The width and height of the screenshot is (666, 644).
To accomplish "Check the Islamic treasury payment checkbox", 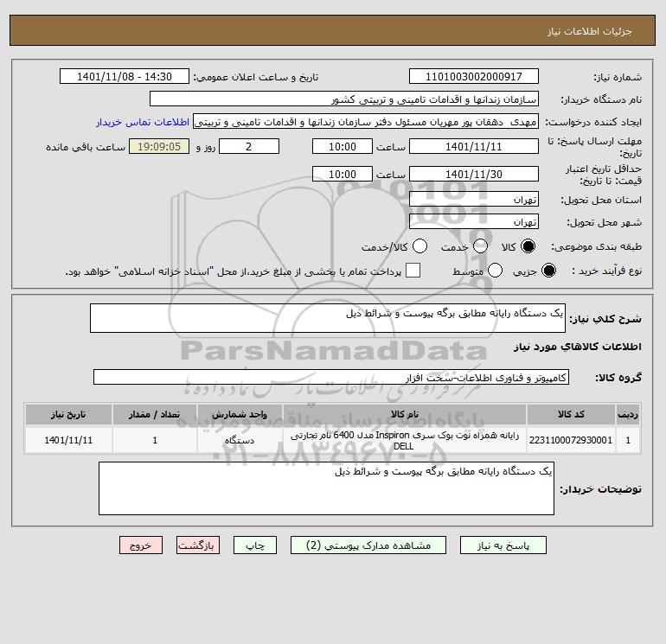I will [413, 271].
